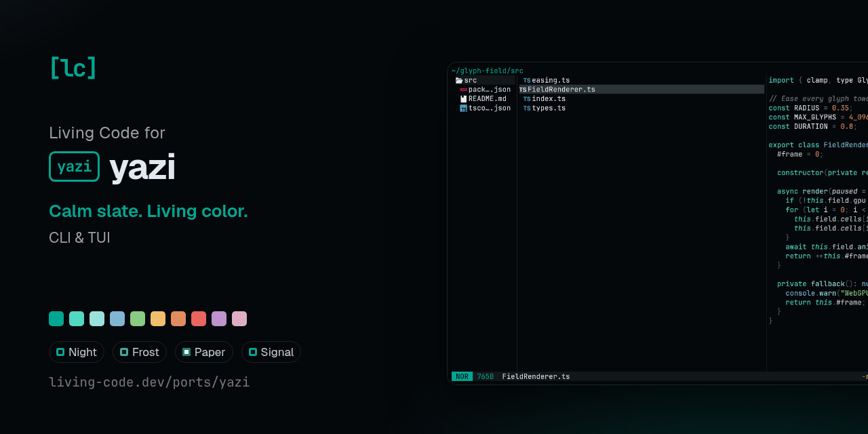
Task: Click the folder icon beside src
Action: pos(459,80)
